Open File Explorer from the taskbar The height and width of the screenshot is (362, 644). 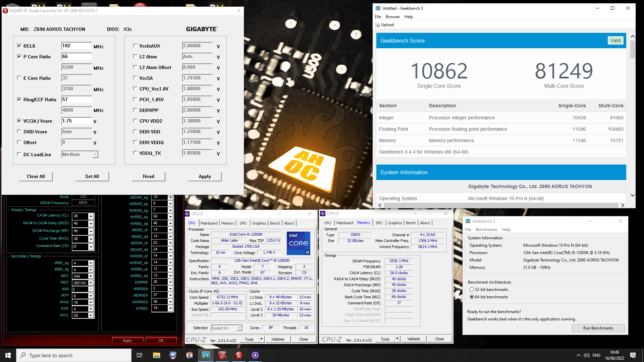click(156, 355)
